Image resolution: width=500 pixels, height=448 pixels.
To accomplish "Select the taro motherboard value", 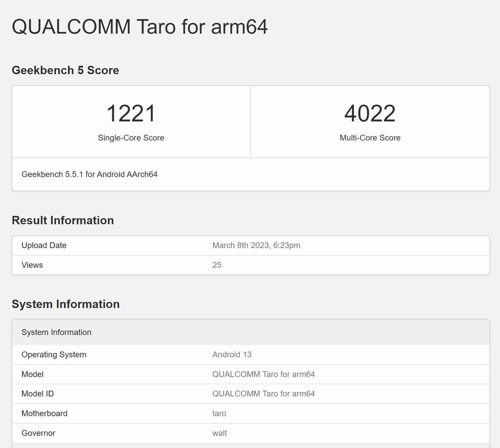I will 219,413.
